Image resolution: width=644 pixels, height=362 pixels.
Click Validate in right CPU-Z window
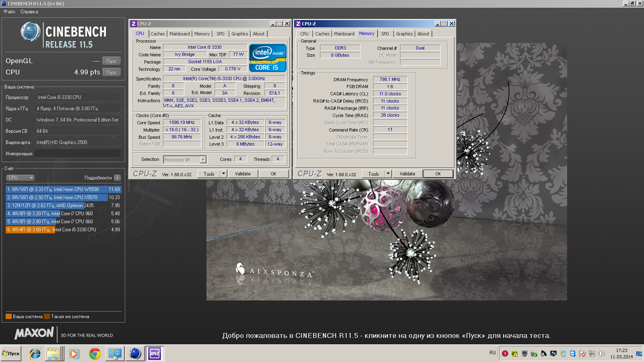(407, 174)
